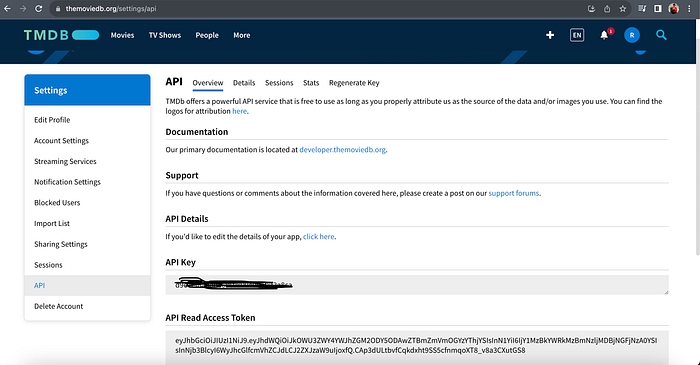700x365 pixels.
Task: Open Sessions in the settings sidebar
Action: (48, 265)
